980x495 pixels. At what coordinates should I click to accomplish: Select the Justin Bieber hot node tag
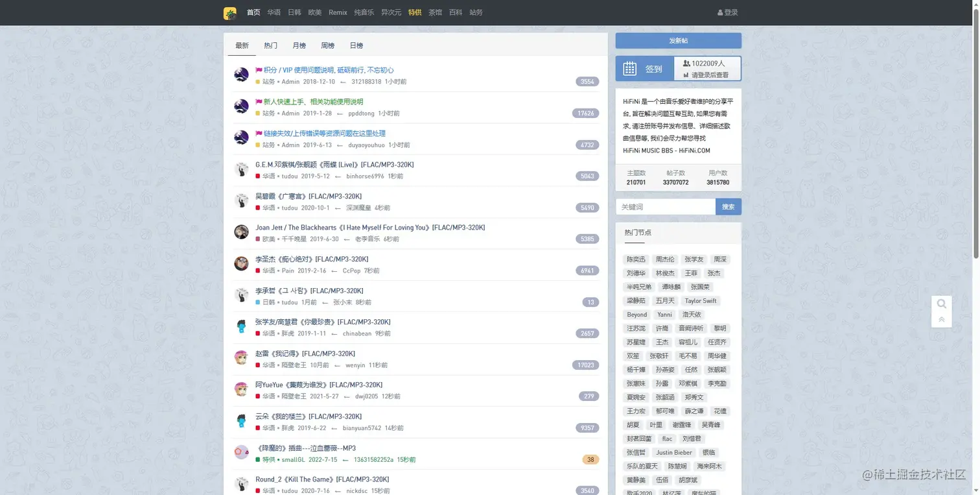click(x=673, y=453)
